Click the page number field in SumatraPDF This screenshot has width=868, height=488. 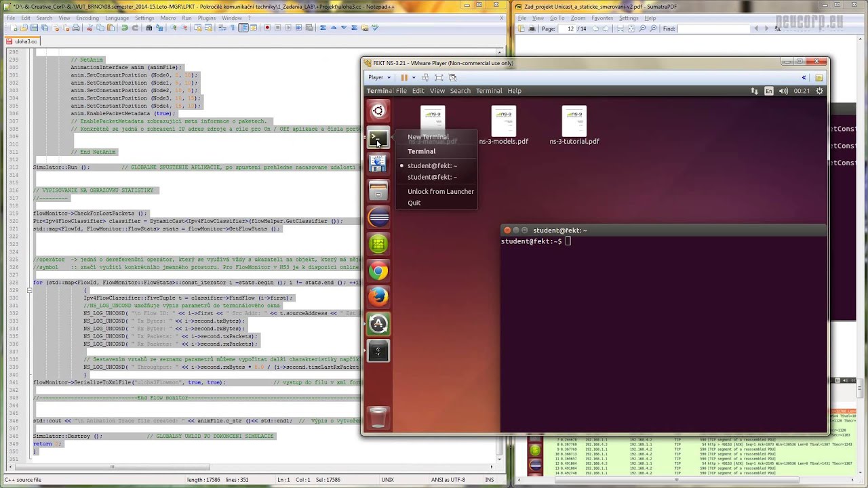(x=568, y=28)
